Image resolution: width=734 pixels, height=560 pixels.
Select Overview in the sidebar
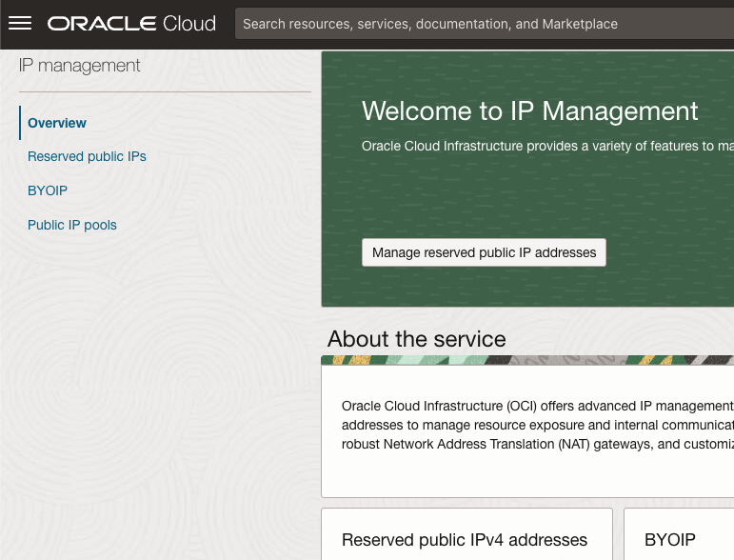coord(57,123)
